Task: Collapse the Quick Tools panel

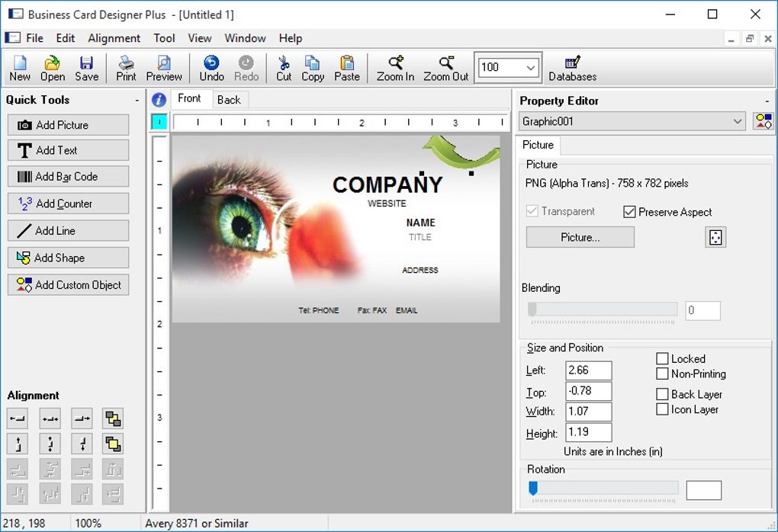Action: coord(137,101)
